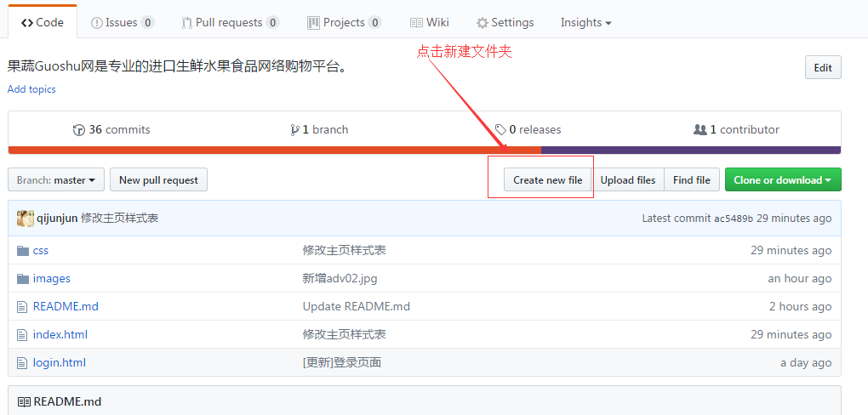The width and height of the screenshot is (868, 415).
Task: Open the index.html file
Action: point(60,334)
